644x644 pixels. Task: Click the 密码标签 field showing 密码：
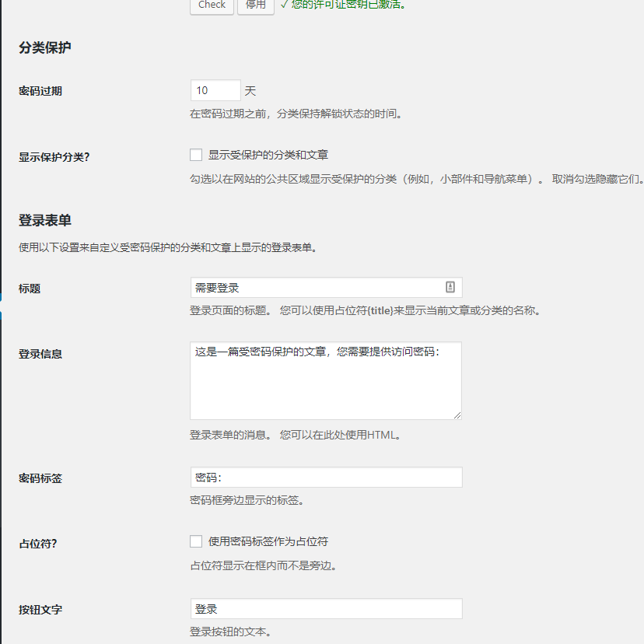click(327, 477)
